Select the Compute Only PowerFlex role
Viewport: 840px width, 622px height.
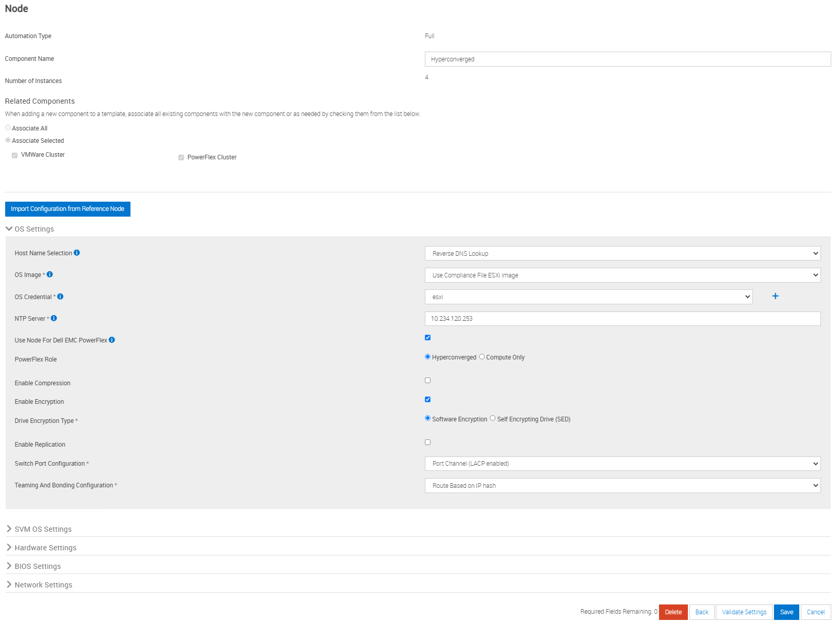point(482,356)
